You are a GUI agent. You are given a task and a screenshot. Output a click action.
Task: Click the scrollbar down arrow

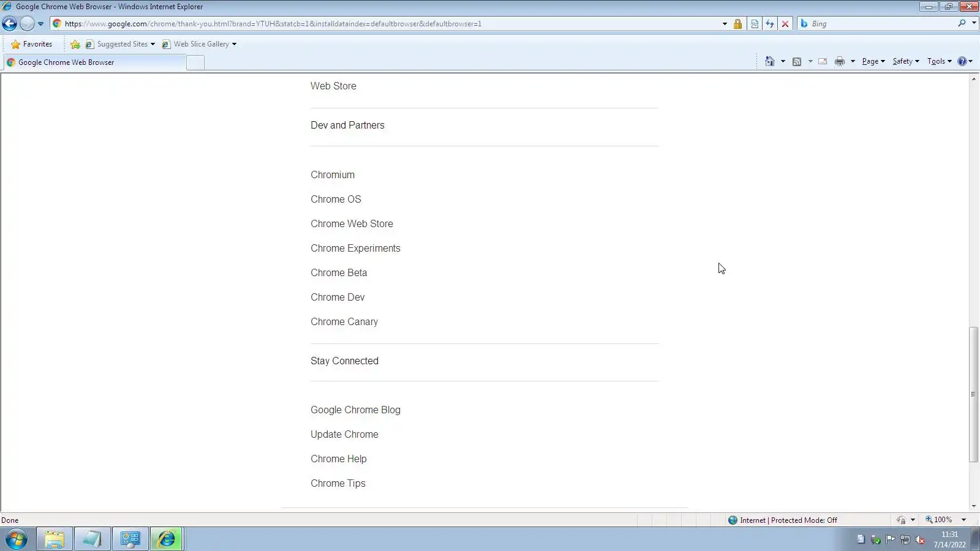click(974, 506)
